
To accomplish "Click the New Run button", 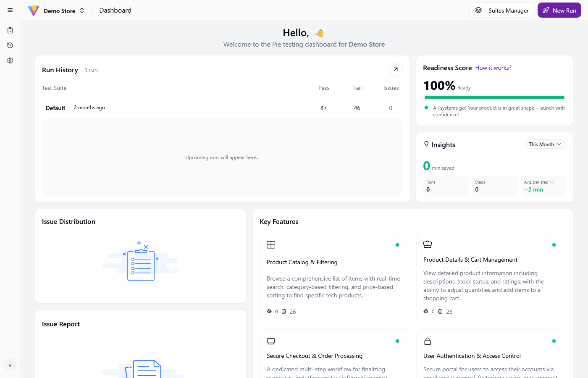I will [559, 10].
